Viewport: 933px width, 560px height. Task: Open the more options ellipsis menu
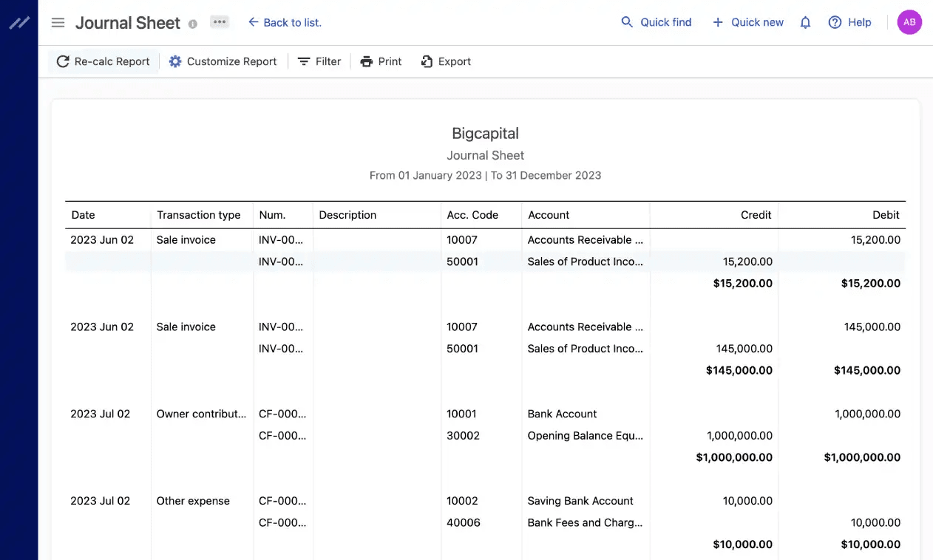click(x=219, y=22)
